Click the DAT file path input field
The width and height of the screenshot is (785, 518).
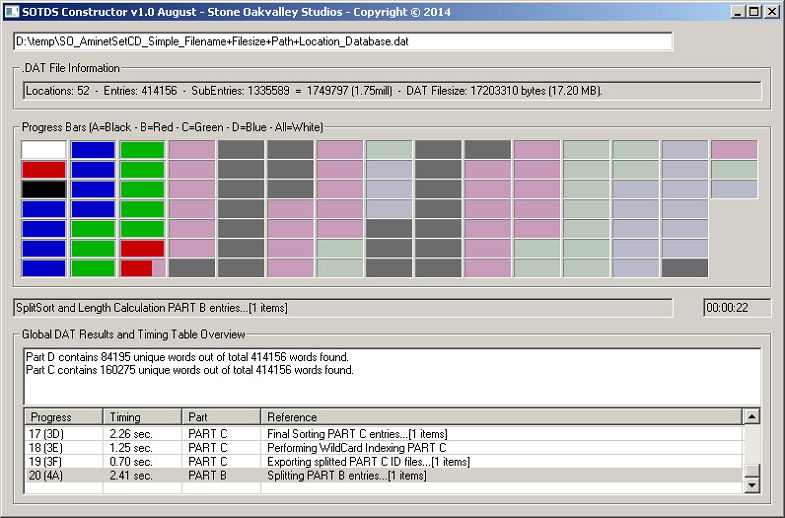pos(343,42)
